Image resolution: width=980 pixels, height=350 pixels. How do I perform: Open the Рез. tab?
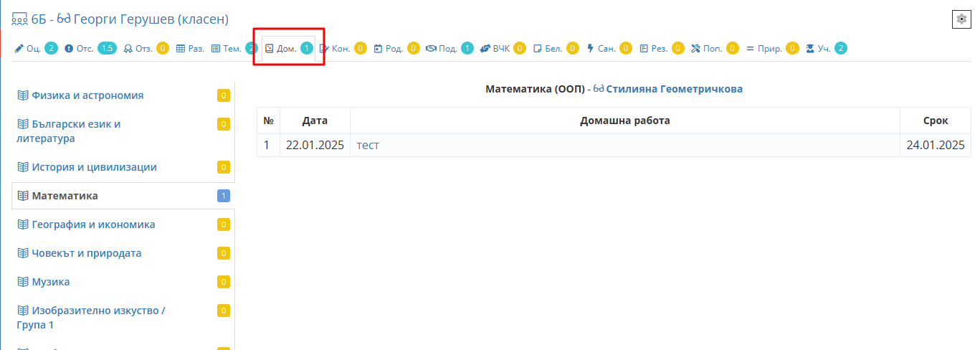click(661, 49)
